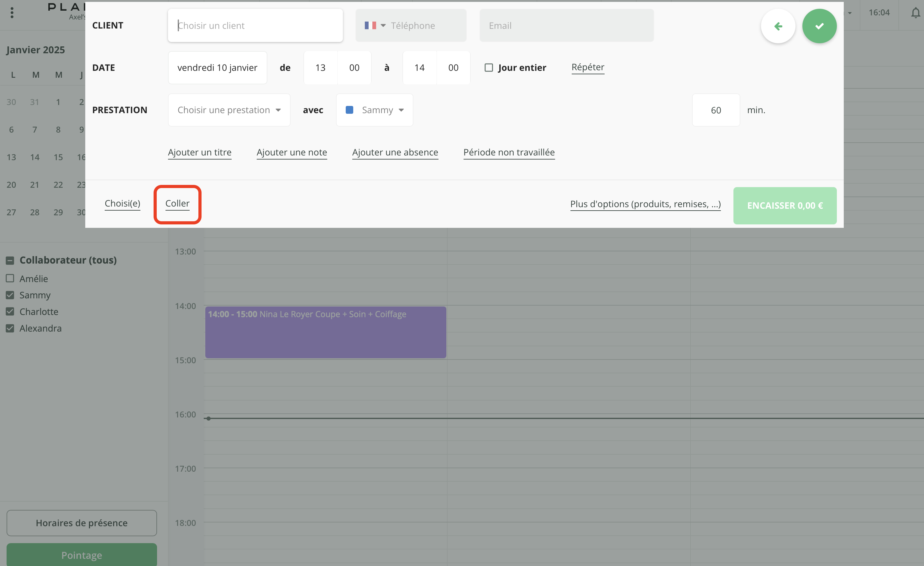This screenshot has height=566, width=924.
Task: Open the Nina Le Royer appointment block
Action: tap(325, 332)
